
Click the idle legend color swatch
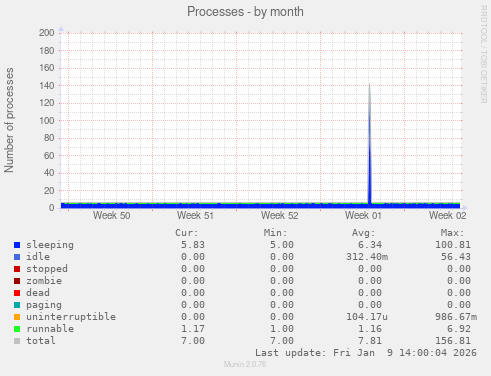click(x=17, y=257)
